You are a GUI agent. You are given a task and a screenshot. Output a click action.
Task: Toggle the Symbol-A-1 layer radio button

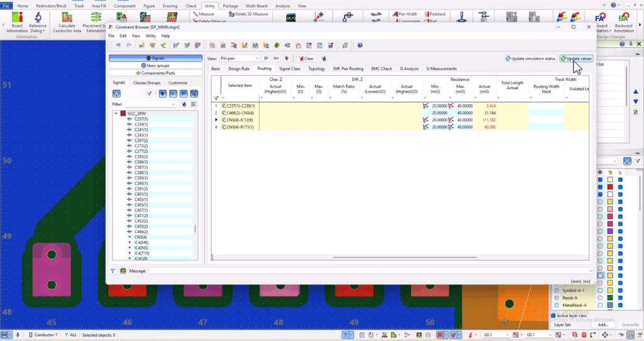[x=557, y=291]
